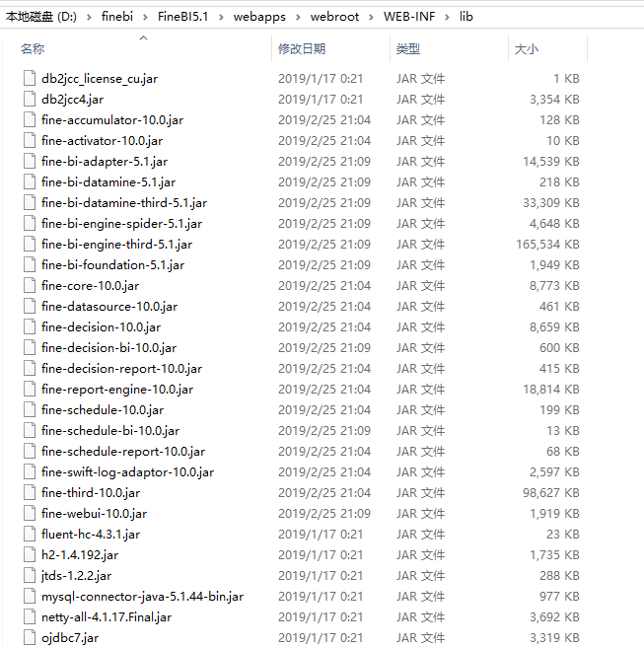Screen dimensions: 644x647
Task: Click the fine-decision-report-10.0.jar file icon
Action: [x=30, y=368]
